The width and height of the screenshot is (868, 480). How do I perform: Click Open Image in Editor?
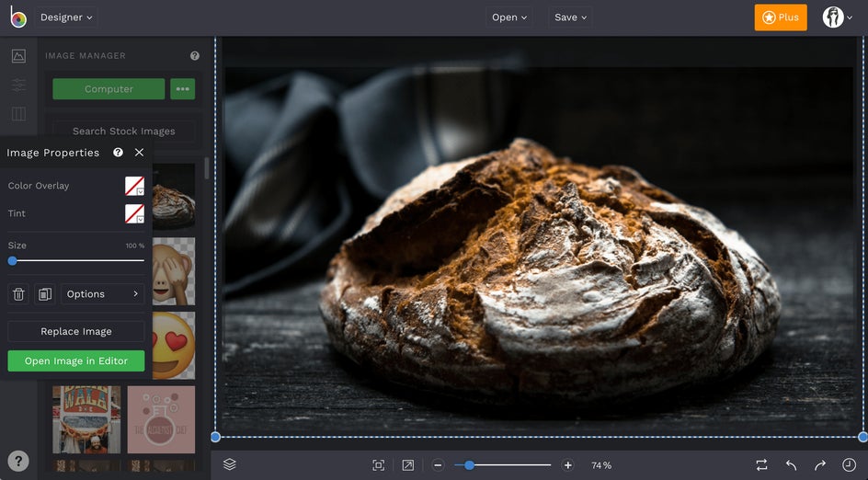click(x=76, y=361)
